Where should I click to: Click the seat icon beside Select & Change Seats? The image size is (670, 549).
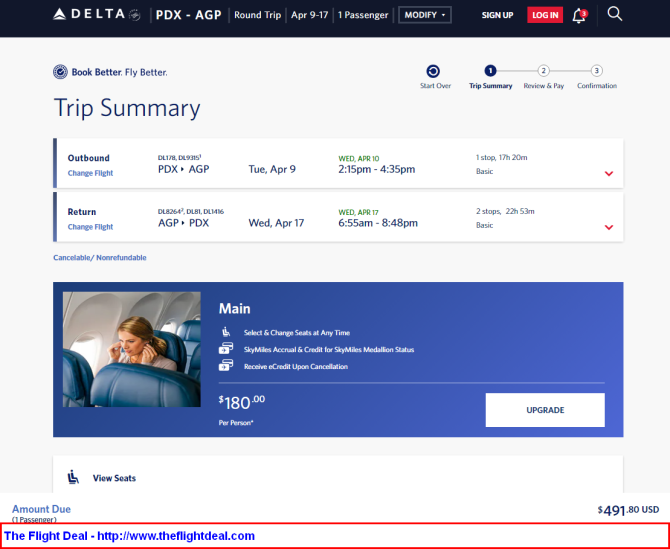[226, 332]
